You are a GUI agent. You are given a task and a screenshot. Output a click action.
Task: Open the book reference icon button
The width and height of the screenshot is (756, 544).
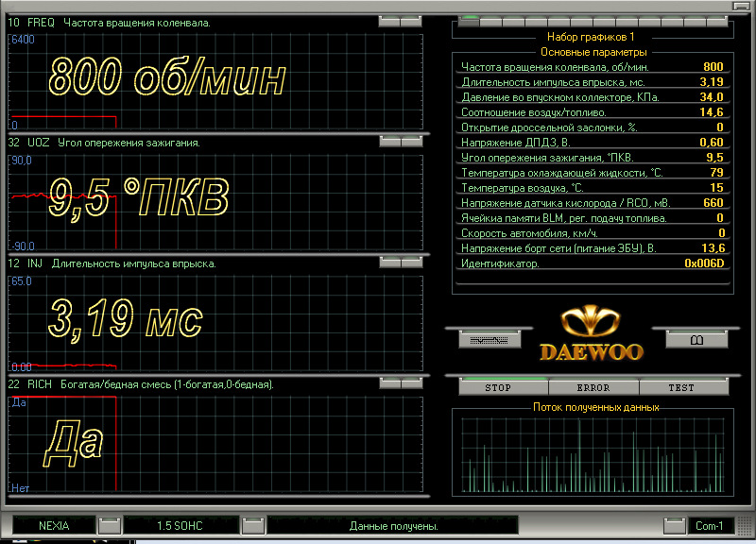696,340
